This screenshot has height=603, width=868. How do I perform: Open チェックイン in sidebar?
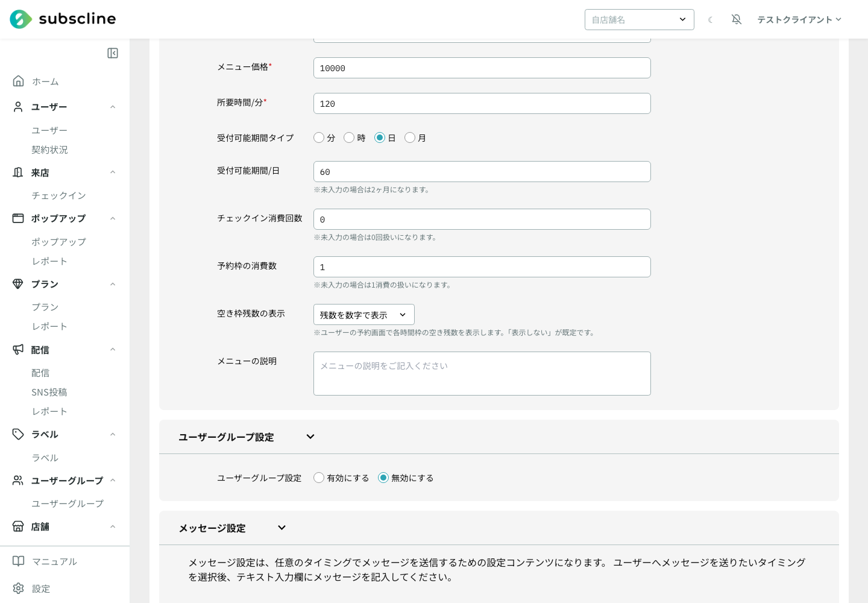(58, 195)
